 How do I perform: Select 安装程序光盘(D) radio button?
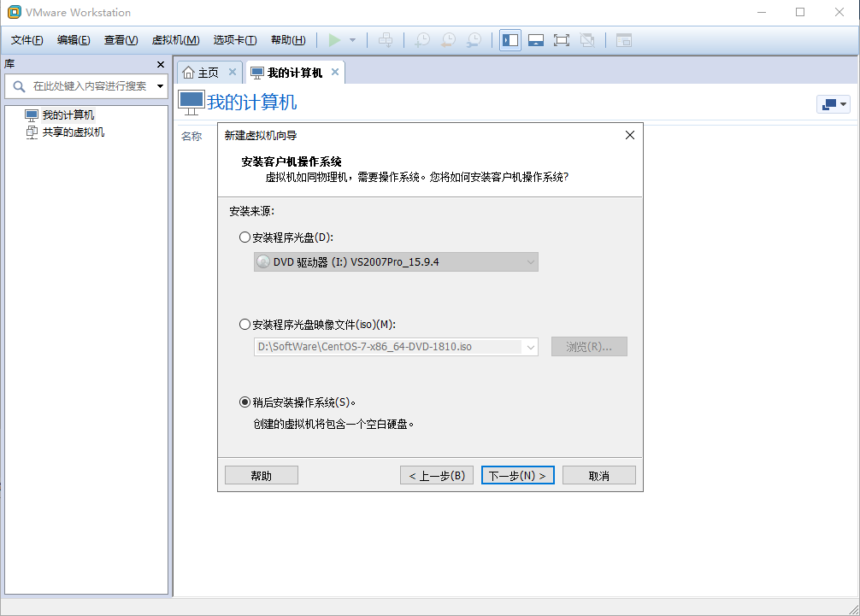click(x=244, y=238)
